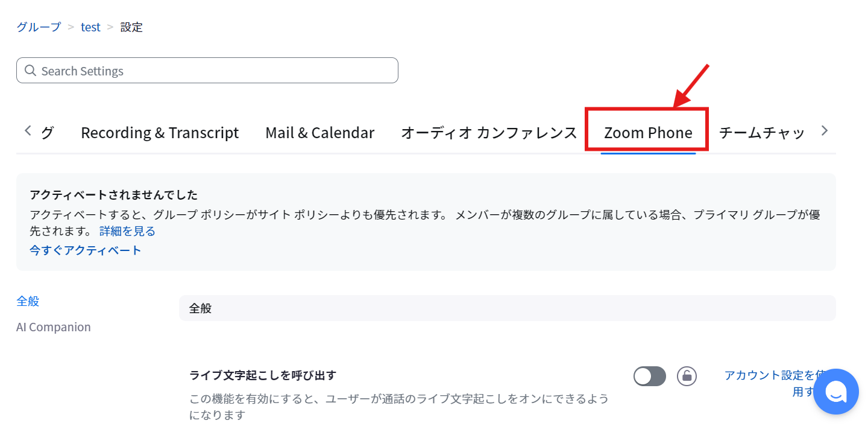Image resolution: width=868 pixels, height=426 pixels.
Task: Open the Mail & Calendar tab
Action: (319, 132)
